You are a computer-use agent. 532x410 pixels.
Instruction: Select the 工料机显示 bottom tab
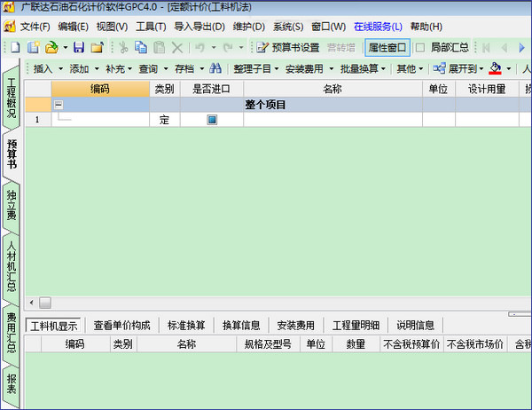pos(53,326)
